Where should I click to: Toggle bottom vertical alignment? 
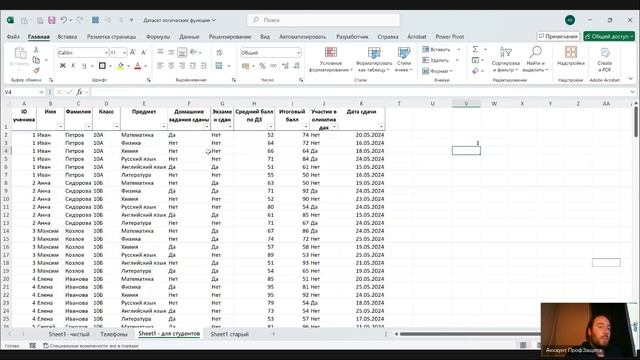coord(182,52)
